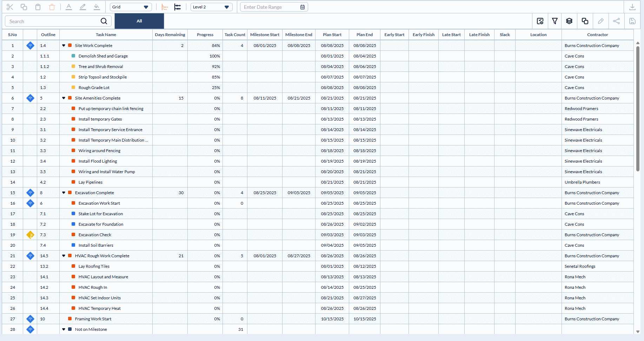
Task: Click the share icon
Action: [x=616, y=21]
